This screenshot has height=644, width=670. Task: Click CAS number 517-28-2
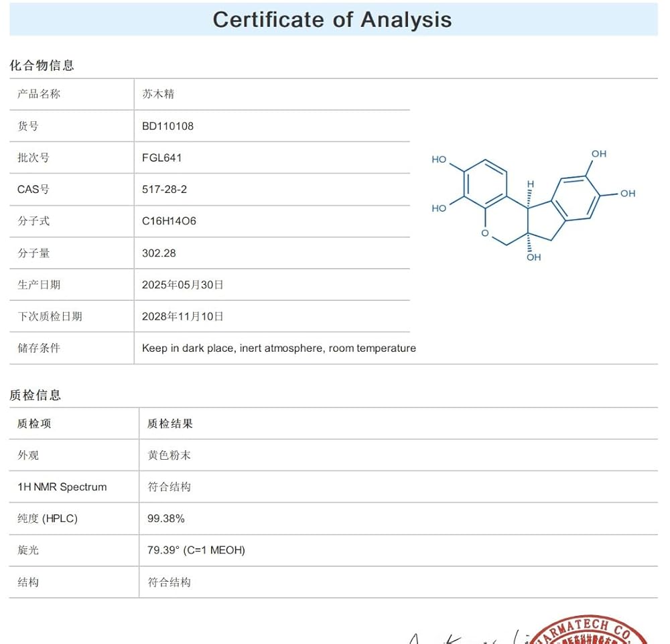(164, 189)
